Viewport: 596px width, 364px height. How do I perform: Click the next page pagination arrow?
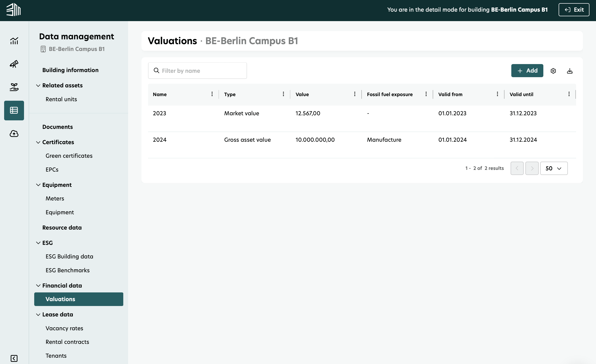(532, 168)
